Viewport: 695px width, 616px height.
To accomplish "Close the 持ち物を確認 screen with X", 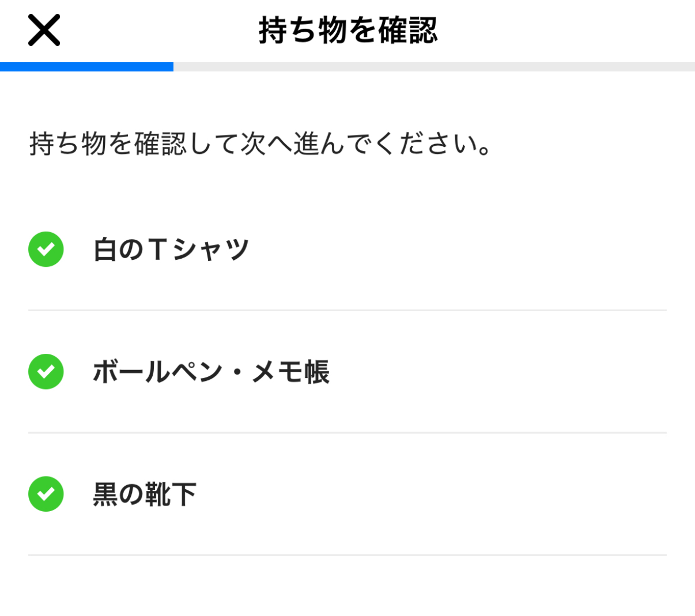I will click(44, 31).
